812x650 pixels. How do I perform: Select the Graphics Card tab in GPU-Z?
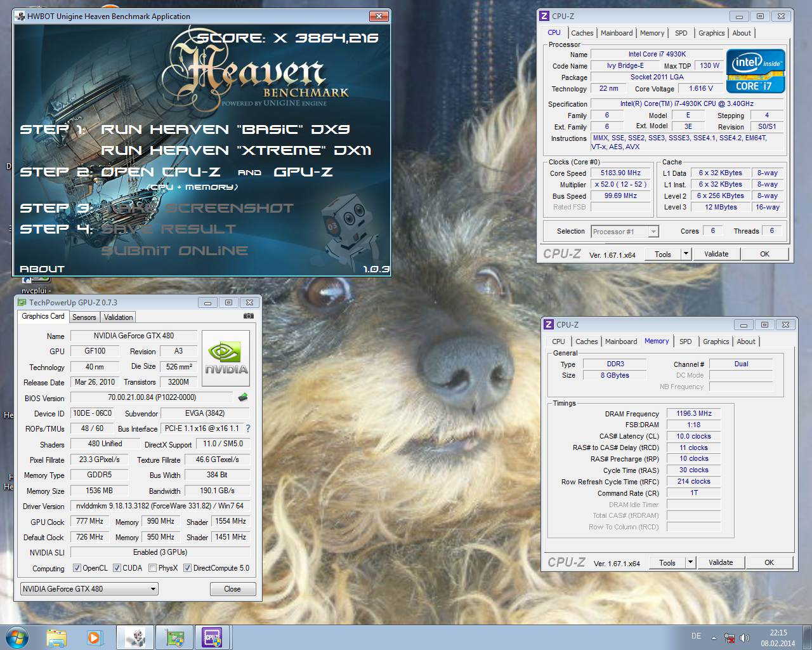43,316
